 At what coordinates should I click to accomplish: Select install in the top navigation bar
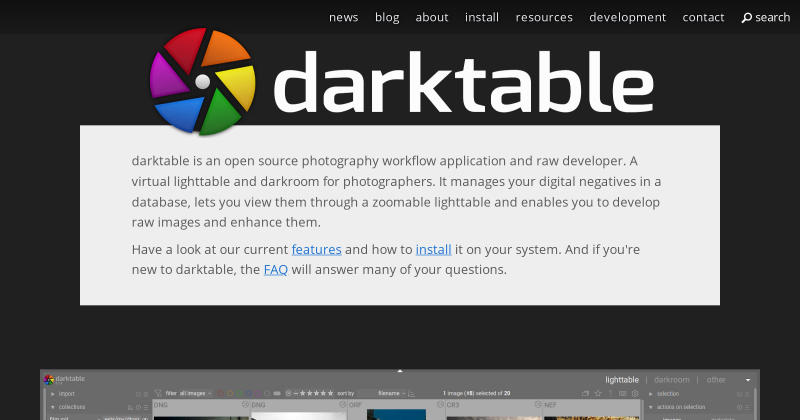(482, 17)
